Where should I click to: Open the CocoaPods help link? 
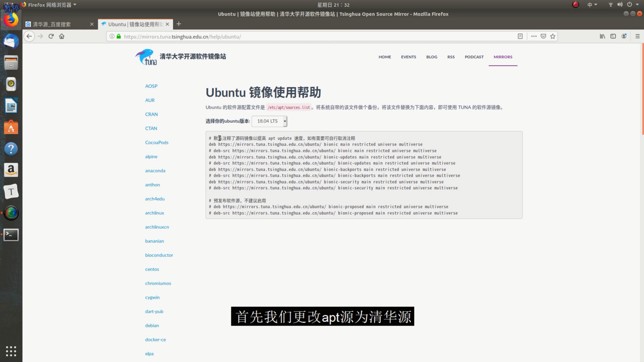(157, 142)
